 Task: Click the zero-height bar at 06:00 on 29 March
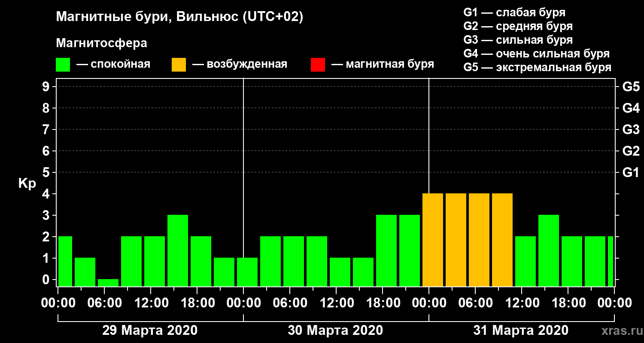(108, 283)
